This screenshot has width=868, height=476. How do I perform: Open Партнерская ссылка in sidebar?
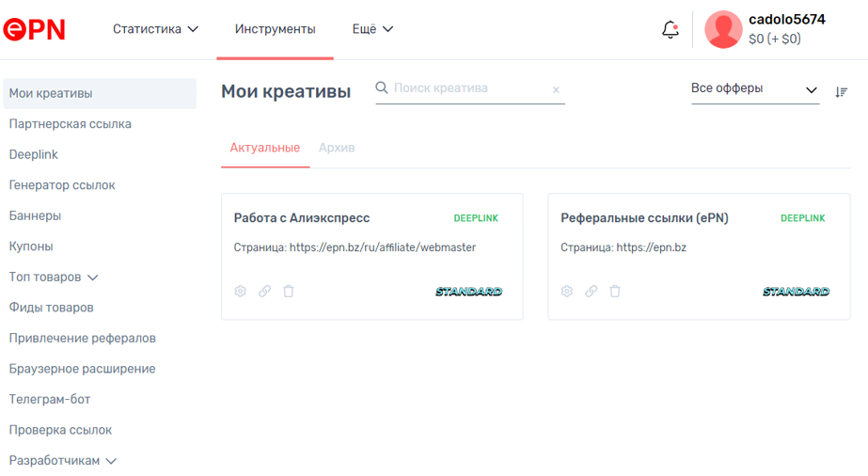tap(71, 124)
